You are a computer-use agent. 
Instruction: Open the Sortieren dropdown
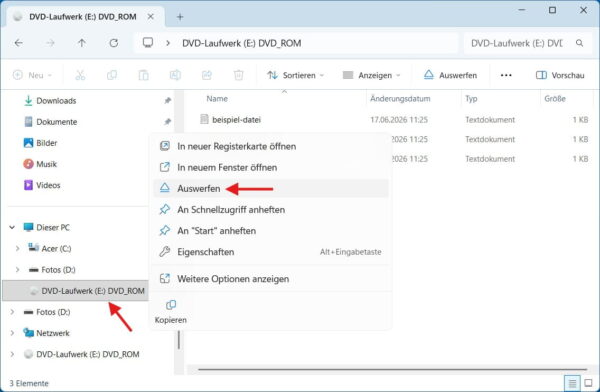click(295, 75)
